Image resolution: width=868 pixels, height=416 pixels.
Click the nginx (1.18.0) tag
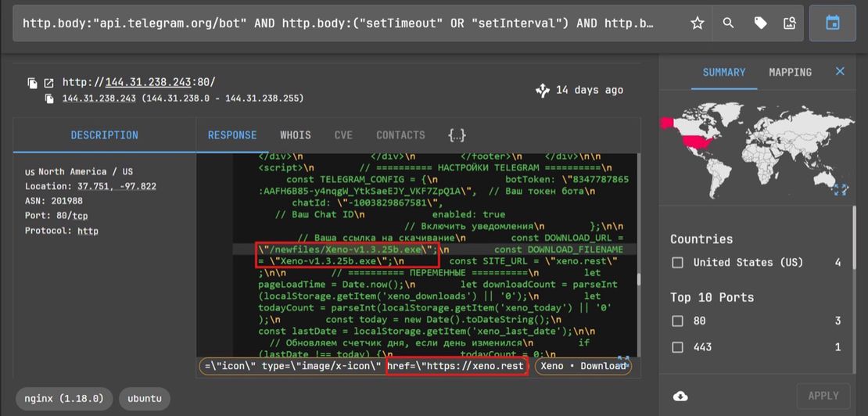[64, 398]
